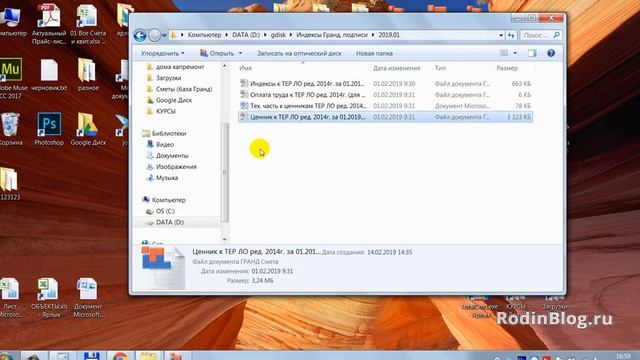Open the Adobe Muse desktop shortcut
The image size is (640, 360).
tap(11, 78)
